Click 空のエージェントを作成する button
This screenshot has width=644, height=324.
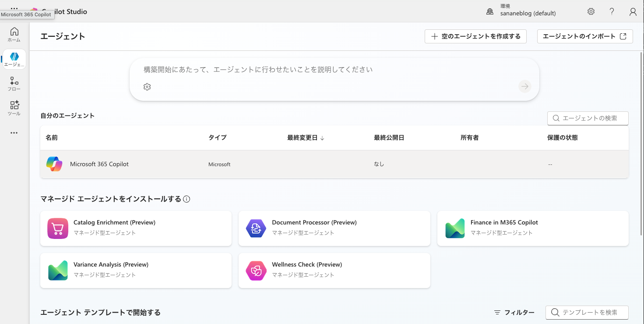475,36
